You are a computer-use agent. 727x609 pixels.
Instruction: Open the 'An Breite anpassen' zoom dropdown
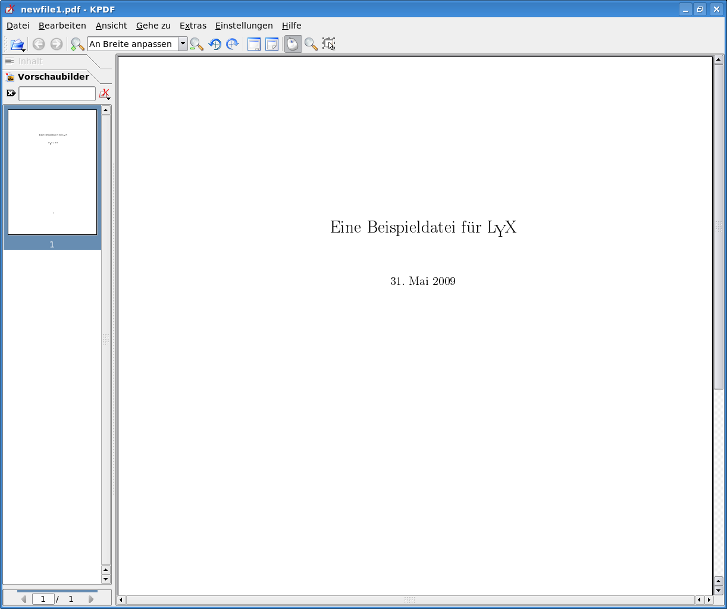click(x=183, y=44)
